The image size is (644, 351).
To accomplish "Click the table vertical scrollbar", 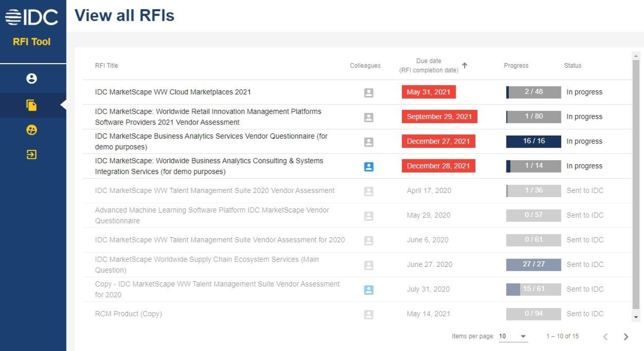I will tap(636, 184).
